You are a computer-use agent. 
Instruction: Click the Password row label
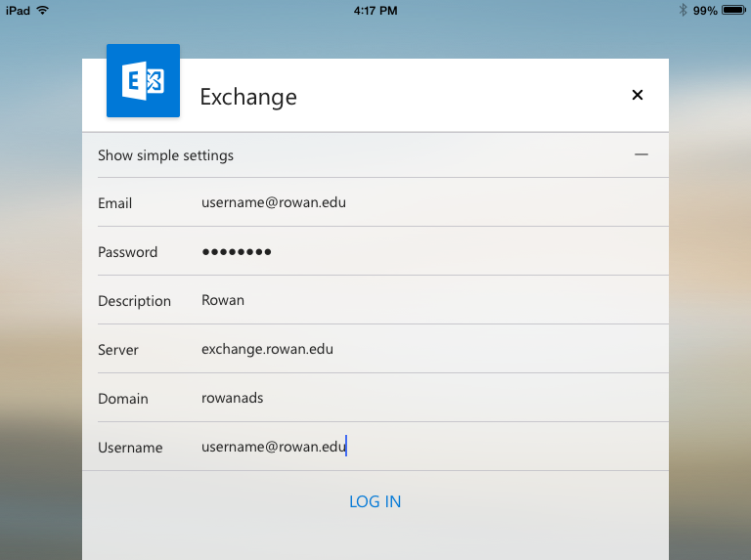[x=127, y=252]
